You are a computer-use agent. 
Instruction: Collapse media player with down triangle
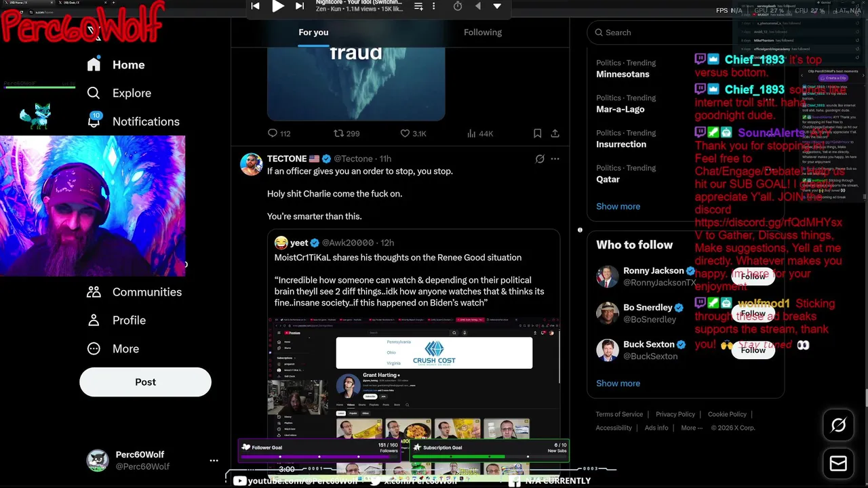tap(497, 6)
